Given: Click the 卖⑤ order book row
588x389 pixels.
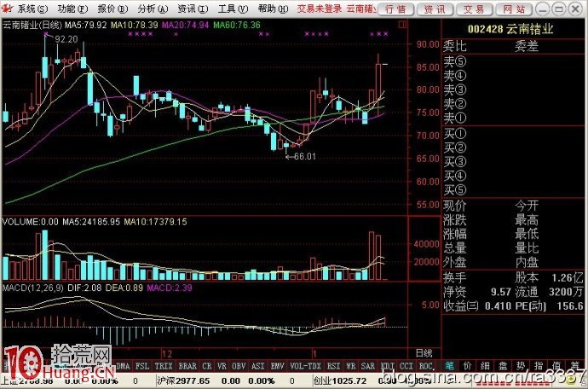Looking at the screenshot, I should tap(514, 61).
